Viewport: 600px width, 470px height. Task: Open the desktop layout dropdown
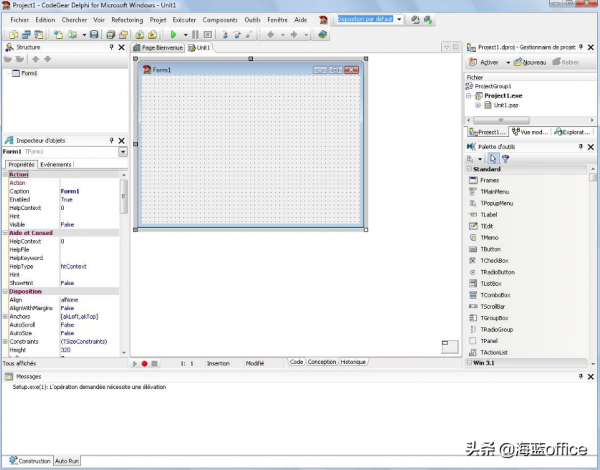(x=400, y=19)
